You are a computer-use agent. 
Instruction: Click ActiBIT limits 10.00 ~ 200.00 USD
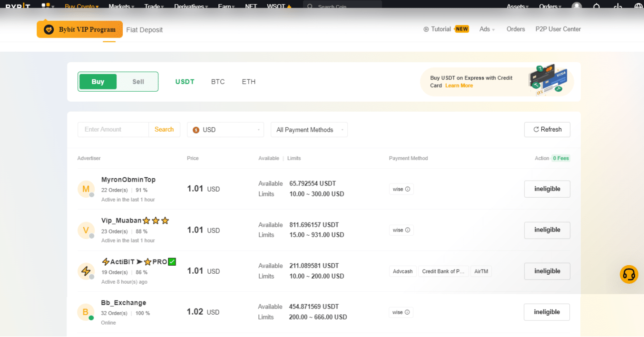click(316, 276)
